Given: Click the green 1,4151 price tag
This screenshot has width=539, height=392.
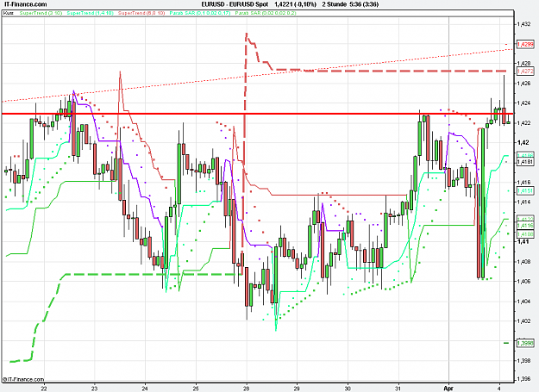Looking at the screenshot, I should click(525, 190).
